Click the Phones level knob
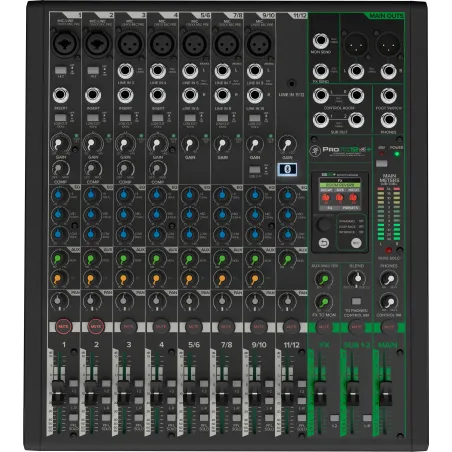The image size is (452, 452). coord(389,278)
